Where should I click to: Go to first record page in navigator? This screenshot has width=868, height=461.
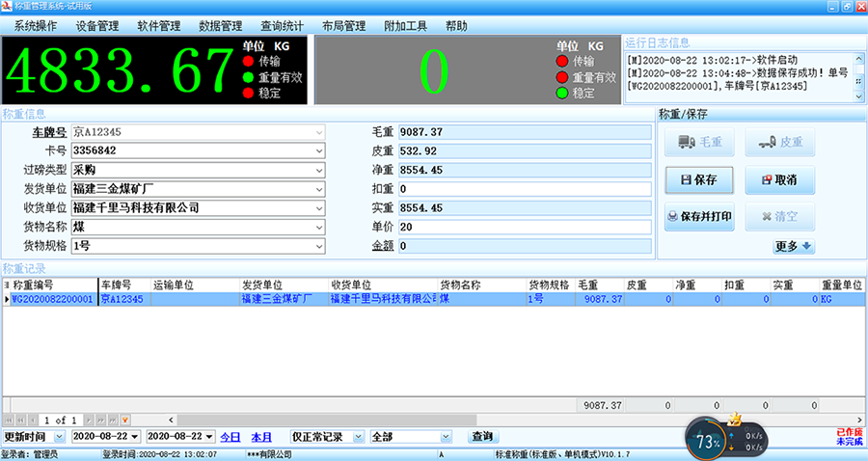tap(9, 420)
